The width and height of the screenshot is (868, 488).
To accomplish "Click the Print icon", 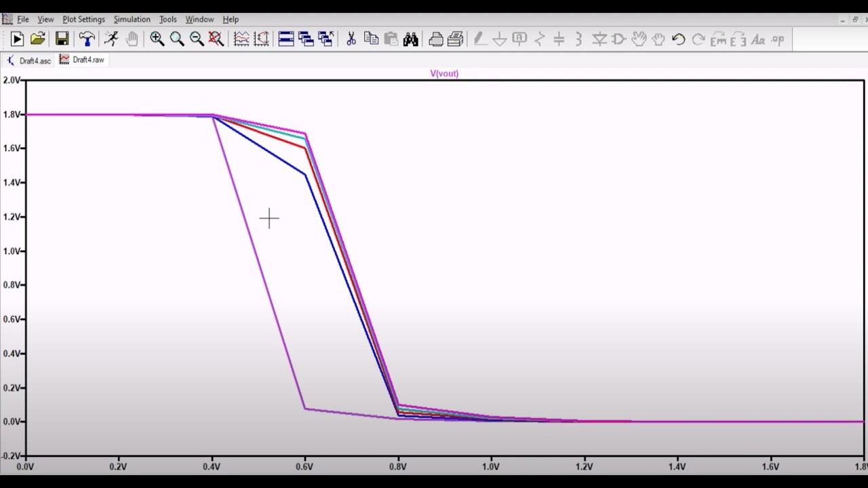I will [x=456, y=39].
